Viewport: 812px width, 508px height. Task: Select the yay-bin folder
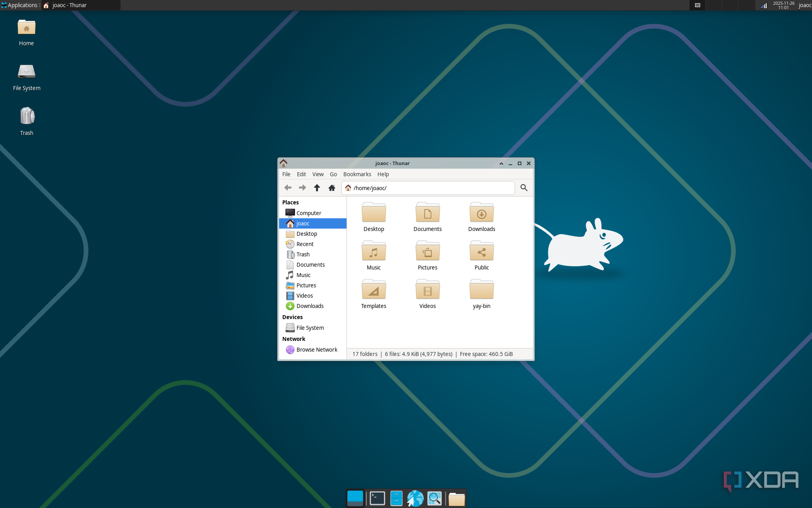click(x=482, y=294)
